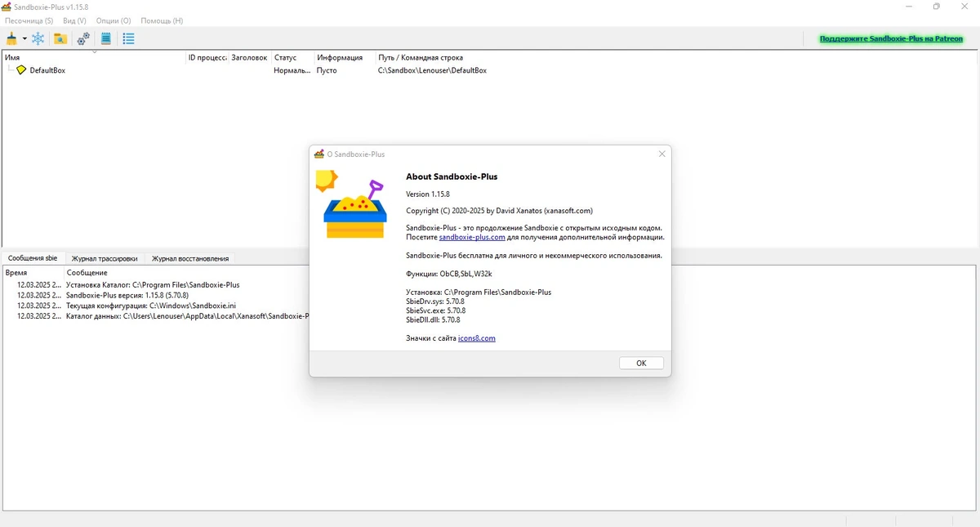Click the folder with magnifier toolbar icon
This screenshot has width=980, height=527.
[x=60, y=38]
